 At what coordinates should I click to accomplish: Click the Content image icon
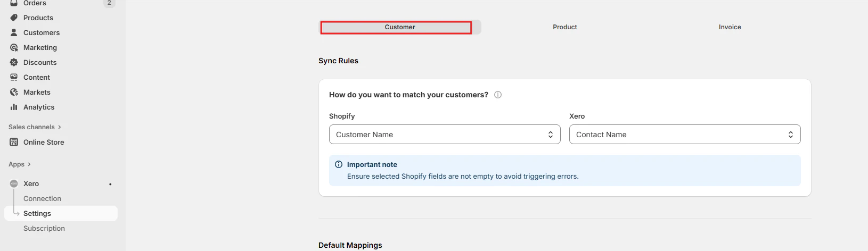coord(14,77)
